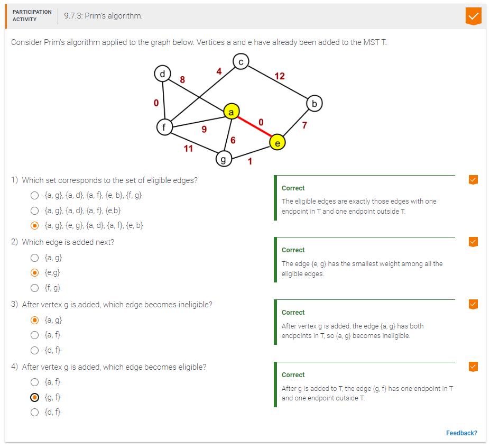
Task: Click vertex c in the graph
Action: point(241,62)
